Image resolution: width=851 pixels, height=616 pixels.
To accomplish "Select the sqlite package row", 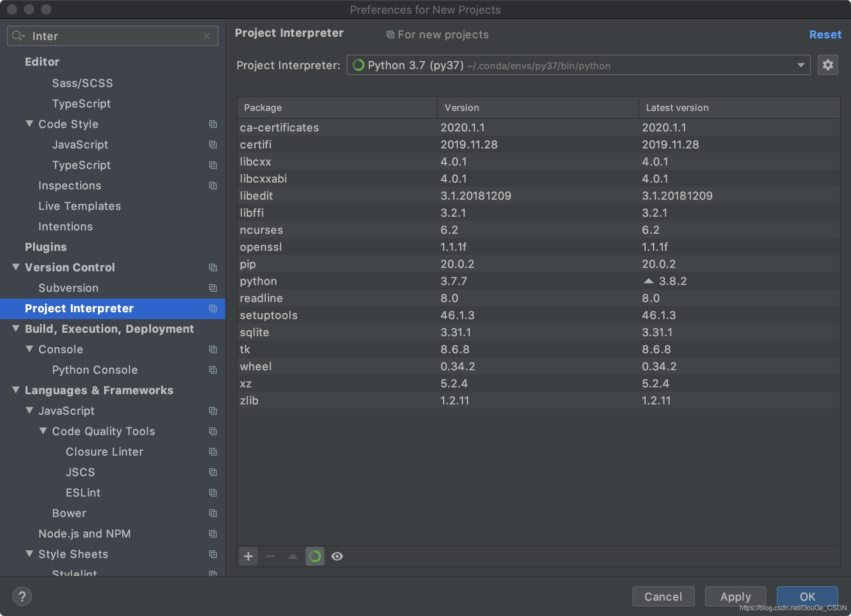I will 539,332.
